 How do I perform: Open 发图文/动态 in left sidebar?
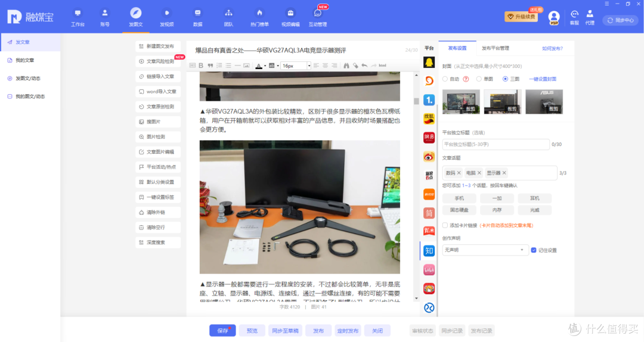click(30, 79)
